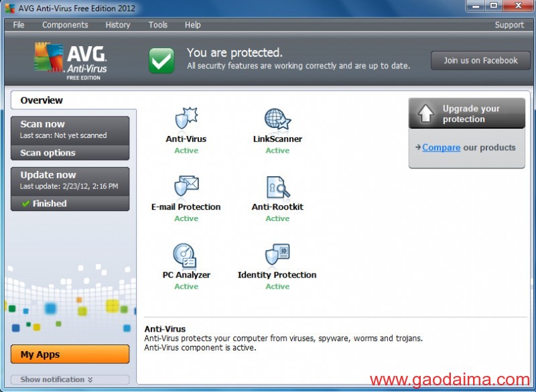The image size is (536, 392).
Task: Start a scan with Scan now
Action: click(70, 131)
